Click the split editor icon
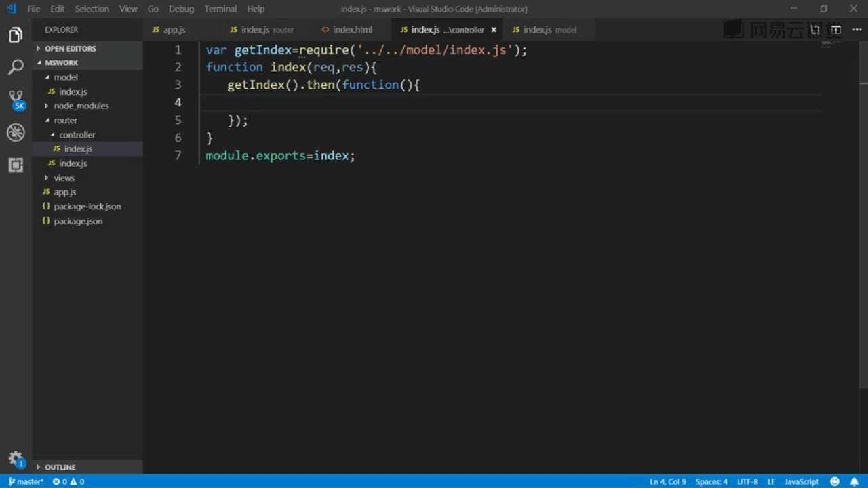The width and height of the screenshot is (868, 488). pos(836,30)
